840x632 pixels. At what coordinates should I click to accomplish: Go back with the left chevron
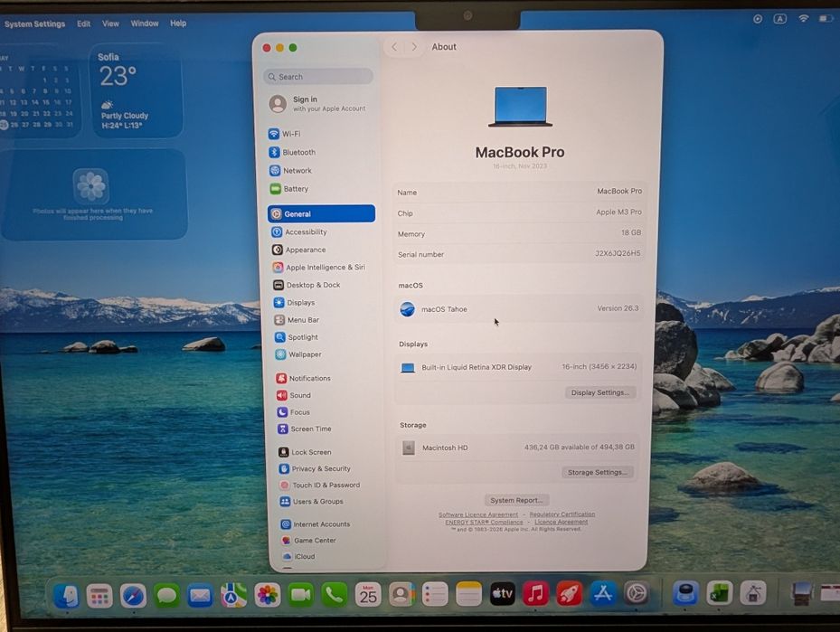(394, 47)
